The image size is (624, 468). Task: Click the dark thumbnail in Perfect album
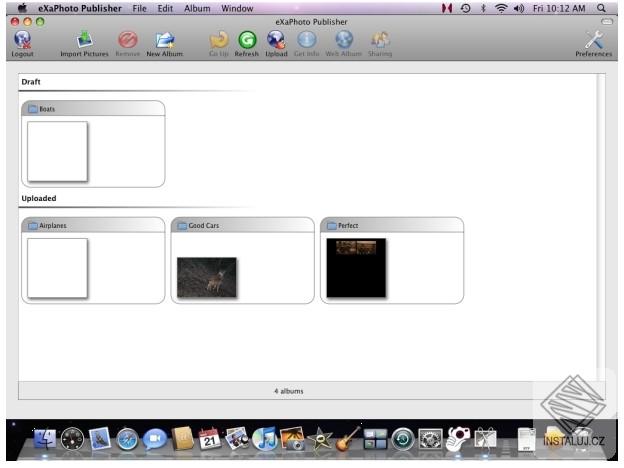pos(356,267)
